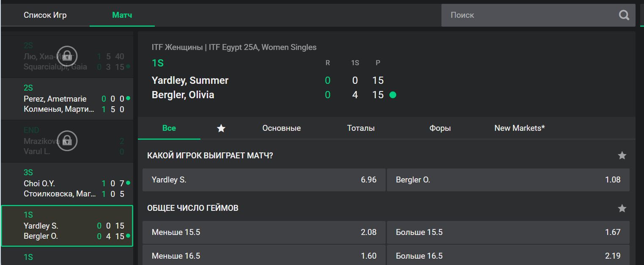The image size is (644, 265).
Task: Bet on Yardley S. at 6.96
Action: tap(264, 180)
